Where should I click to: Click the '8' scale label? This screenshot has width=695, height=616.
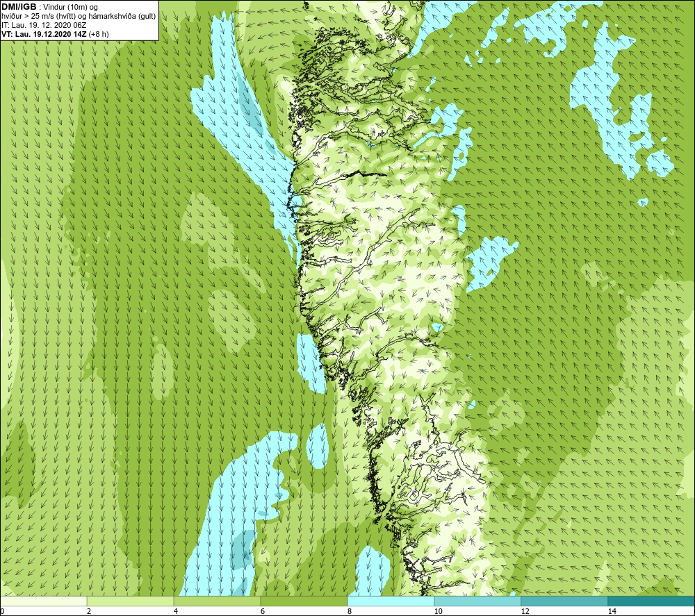coord(350,611)
